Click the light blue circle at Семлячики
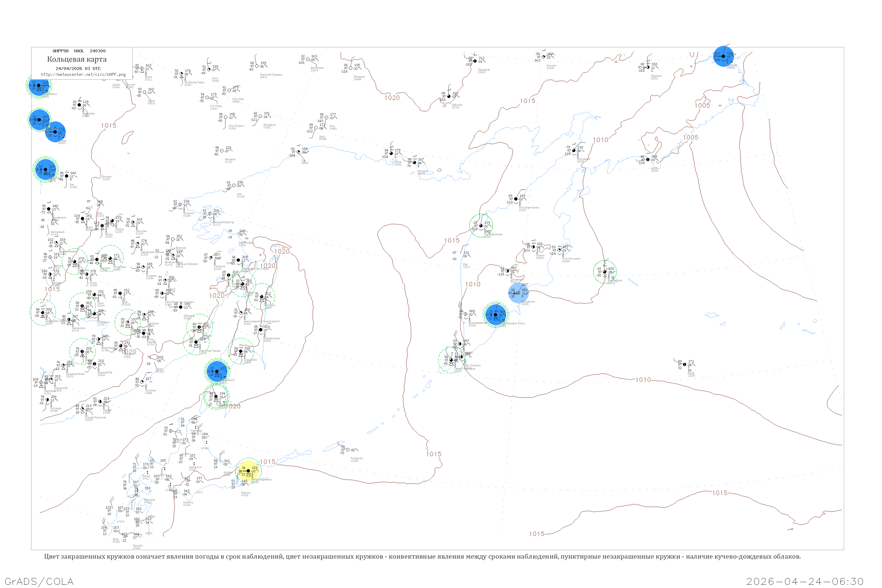Image resolution: width=882 pixels, height=588 pixels. [518, 293]
